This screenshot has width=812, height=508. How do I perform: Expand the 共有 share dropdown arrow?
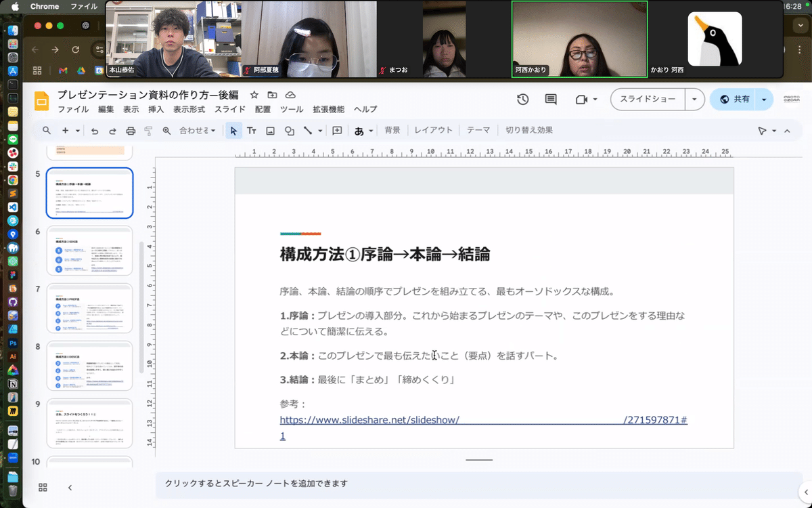pyautogui.click(x=763, y=99)
